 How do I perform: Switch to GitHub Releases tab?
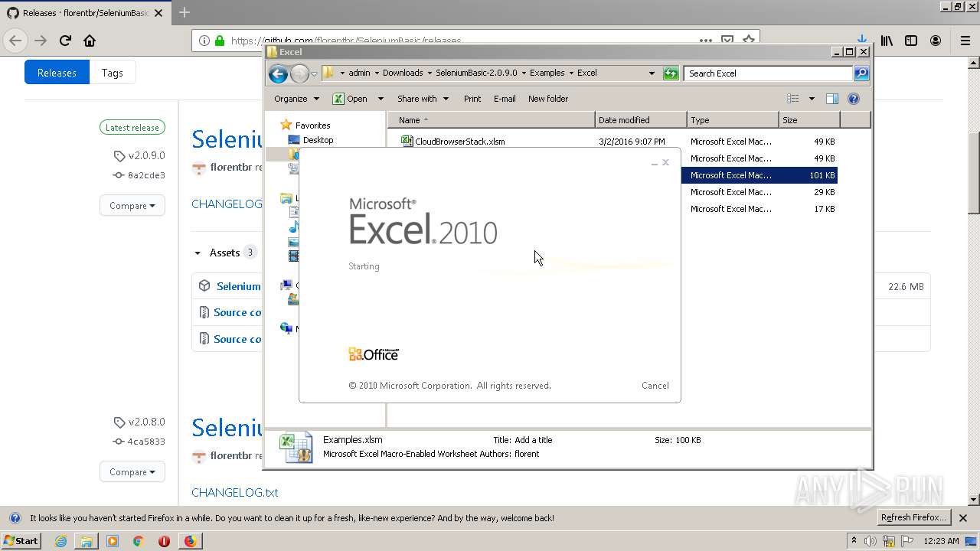click(57, 73)
